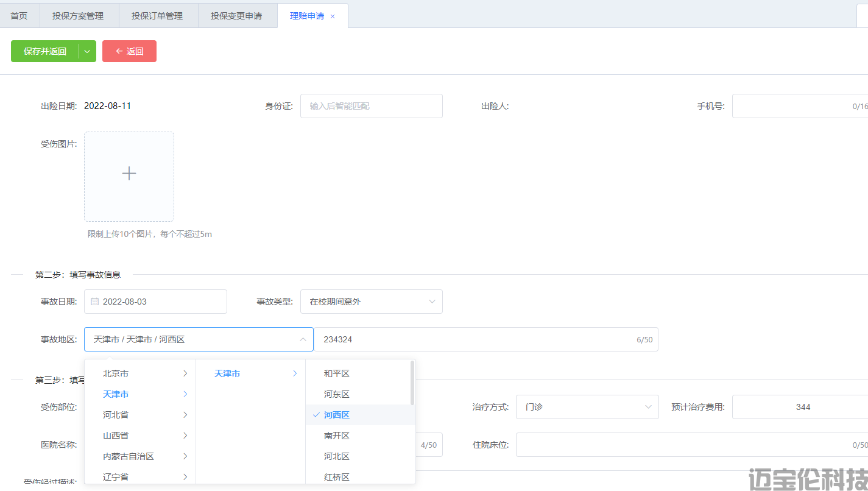Choose 北京市 in province list
Viewport: 868px width, 491px height.
[x=140, y=373]
